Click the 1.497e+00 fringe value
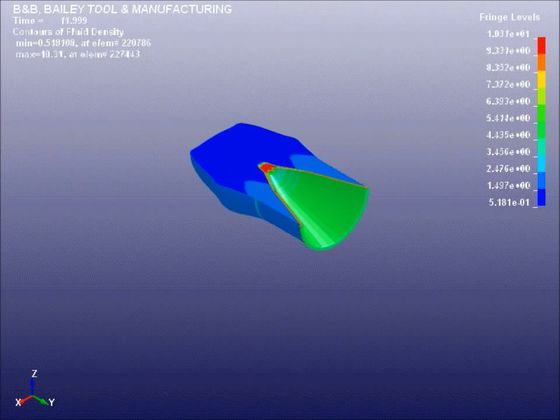Viewport: 560px width, 420px height. pos(509,185)
